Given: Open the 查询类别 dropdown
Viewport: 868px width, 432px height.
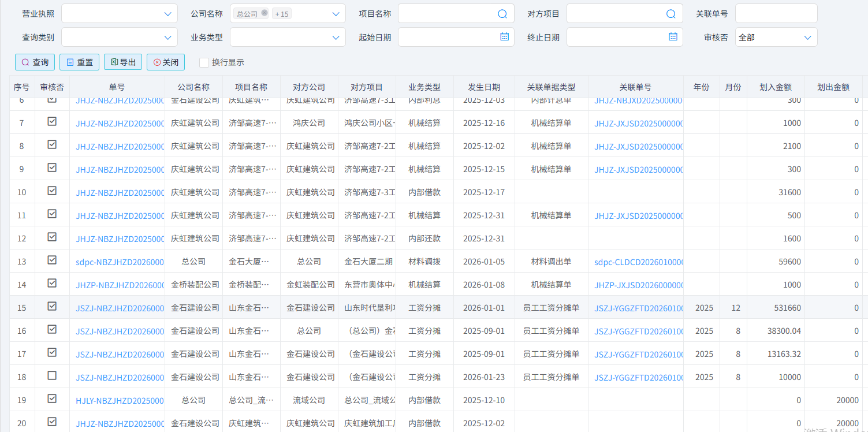Looking at the screenshot, I should click(x=120, y=37).
